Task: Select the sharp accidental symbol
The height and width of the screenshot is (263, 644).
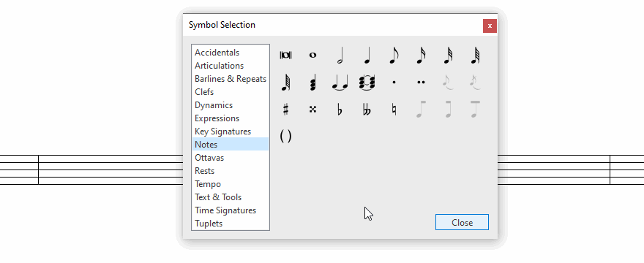Action: tap(285, 110)
